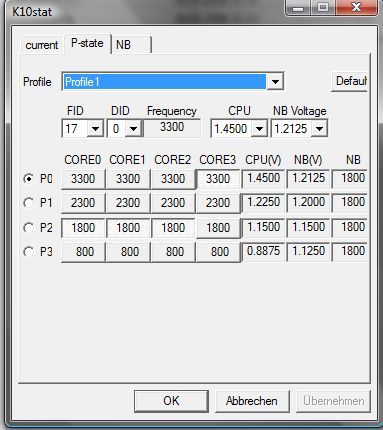Viewport: 383px width, 430px height.
Task: Click P3 NB(V) value 1.1250
Action: (308, 251)
